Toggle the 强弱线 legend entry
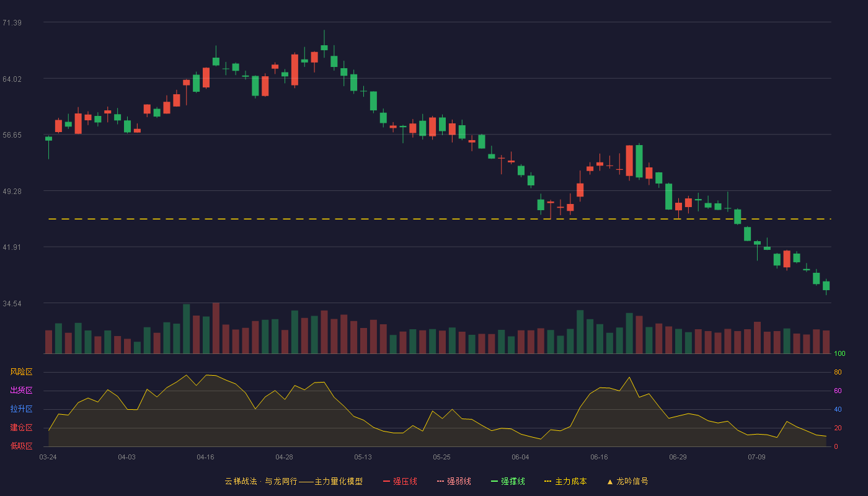The height and width of the screenshot is (496, 868). 454,481
